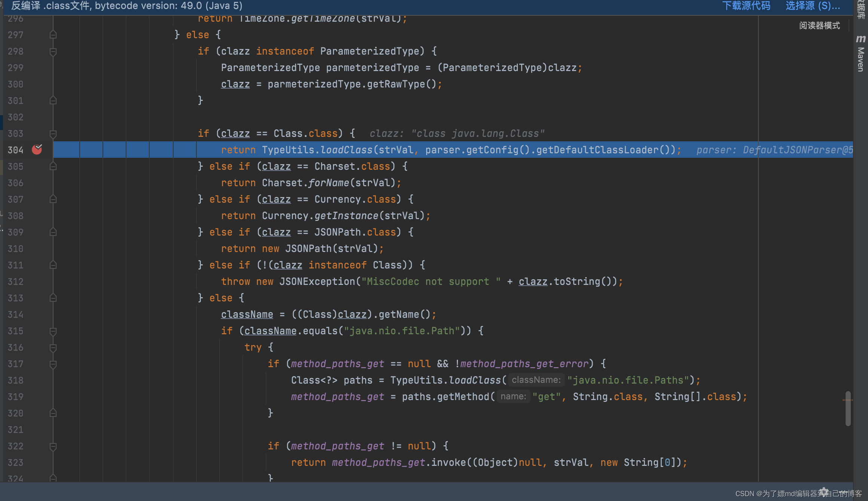Click the loadClass call on line 304
868x501 pixels.
346,150
